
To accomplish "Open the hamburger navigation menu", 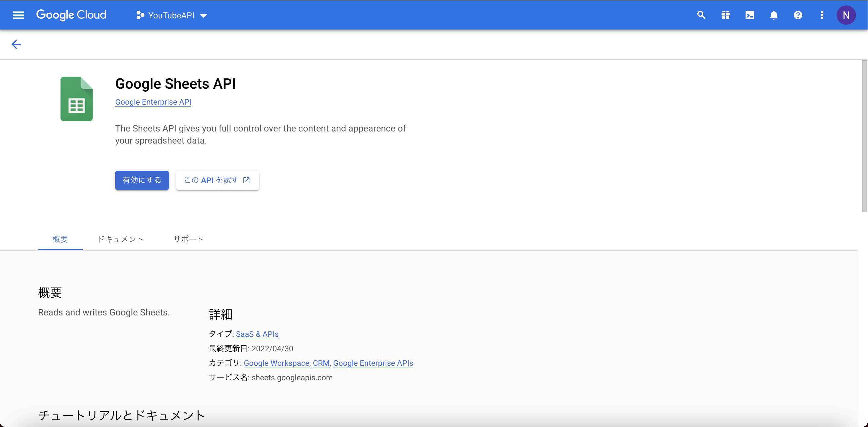I will click(18, 15).
